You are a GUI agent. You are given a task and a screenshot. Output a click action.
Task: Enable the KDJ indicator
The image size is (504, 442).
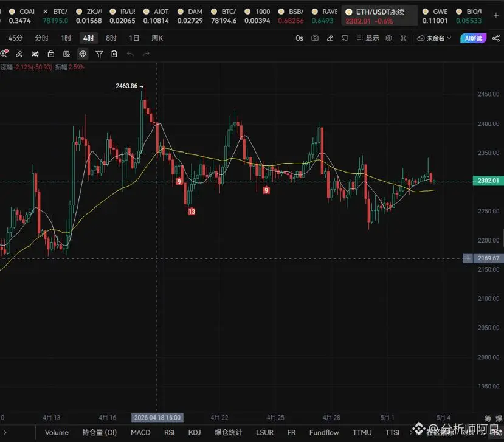[x=195, y=433]
